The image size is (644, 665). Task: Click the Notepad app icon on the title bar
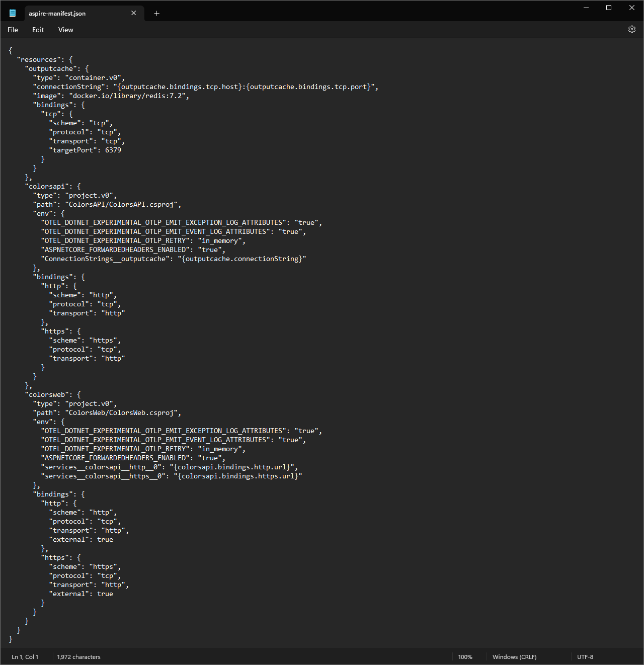(x=12, y=13)
